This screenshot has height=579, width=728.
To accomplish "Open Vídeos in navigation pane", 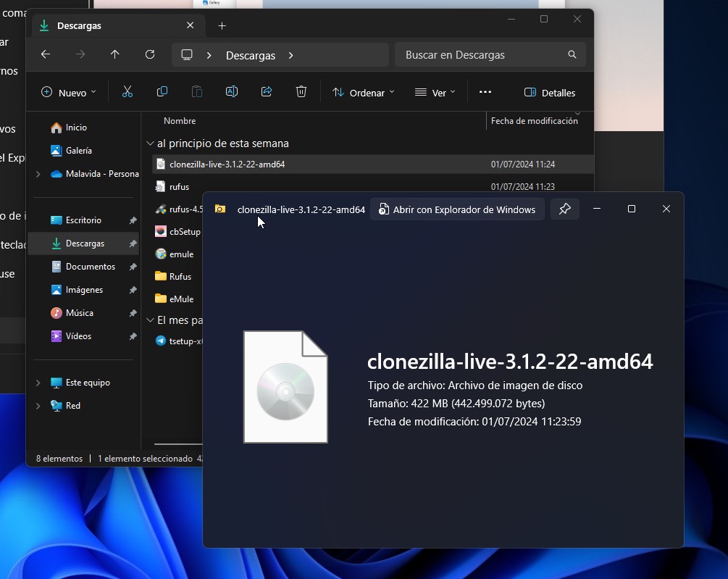I will pos(84,336).
